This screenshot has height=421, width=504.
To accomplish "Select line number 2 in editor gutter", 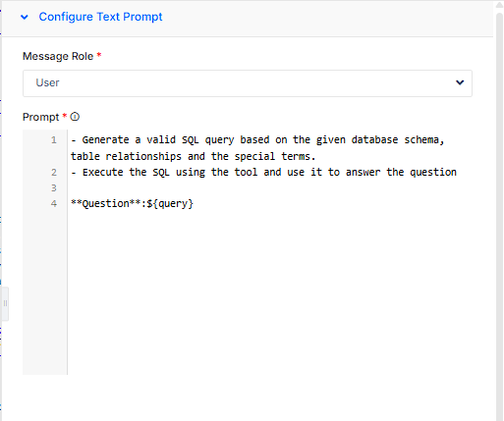I will click(54, 173).
